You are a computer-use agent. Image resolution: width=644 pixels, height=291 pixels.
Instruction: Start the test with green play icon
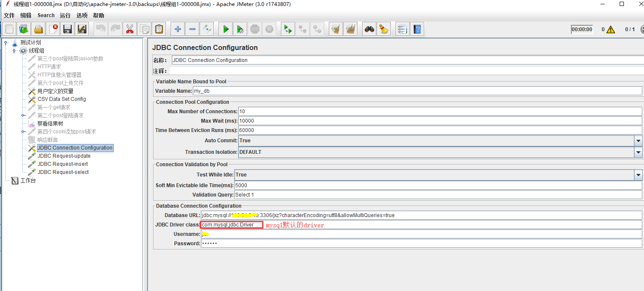click(x=226, y=29)
